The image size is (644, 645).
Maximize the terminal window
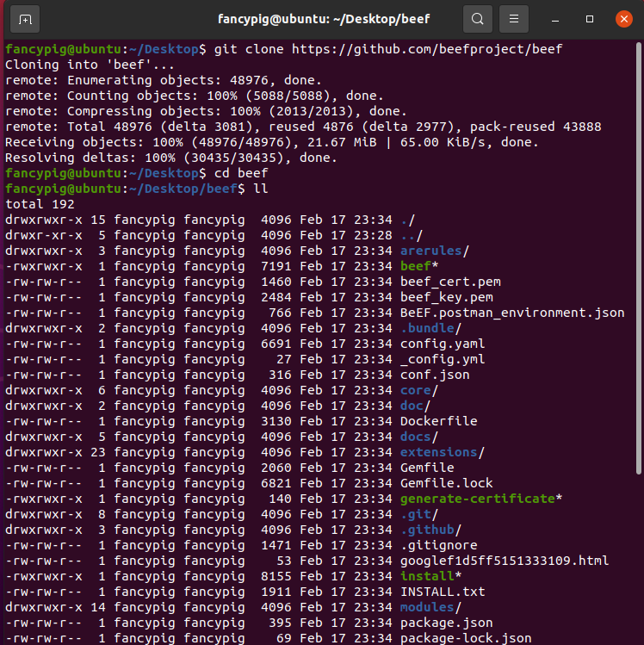coord(590,18)
